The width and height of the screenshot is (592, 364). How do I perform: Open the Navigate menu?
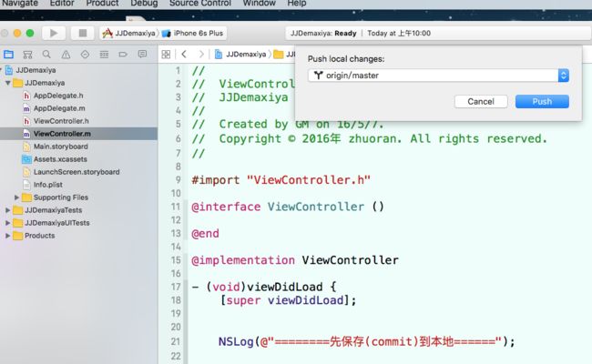[x=20, y=4]
